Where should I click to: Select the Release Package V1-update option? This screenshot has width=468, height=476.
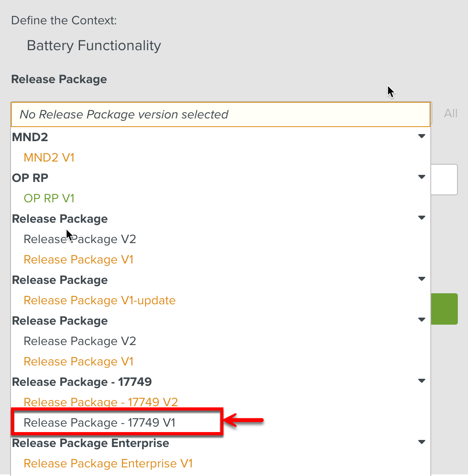pos(100,300)
